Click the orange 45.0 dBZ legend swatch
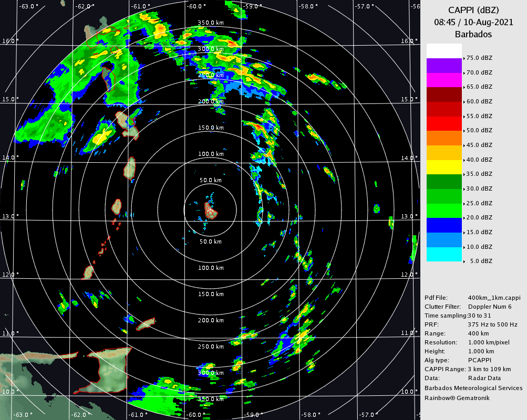The width and height of the screenshot is (527, 420). pyautogui.click(x=444, y=138)
